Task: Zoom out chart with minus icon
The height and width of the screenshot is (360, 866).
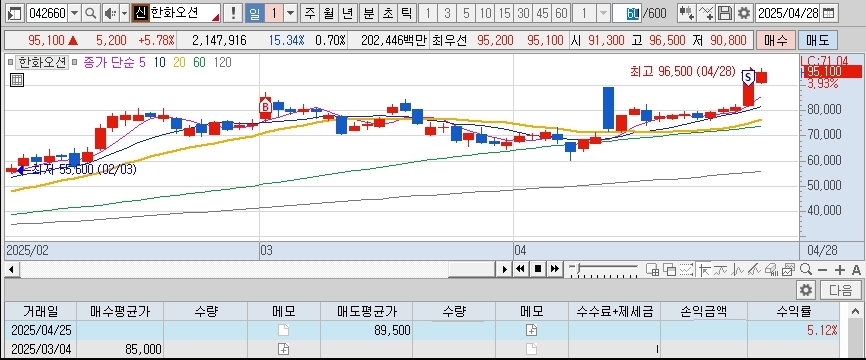Action: coord(822,269)
